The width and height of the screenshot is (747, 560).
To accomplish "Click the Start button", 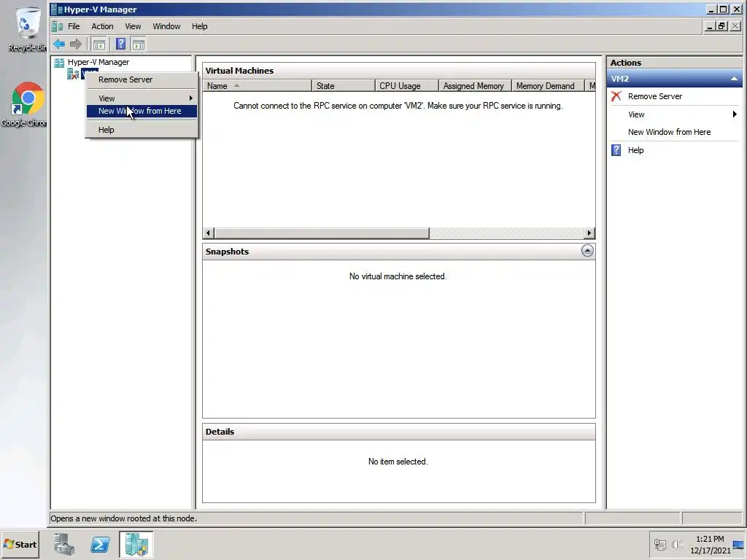I will 20,544.
